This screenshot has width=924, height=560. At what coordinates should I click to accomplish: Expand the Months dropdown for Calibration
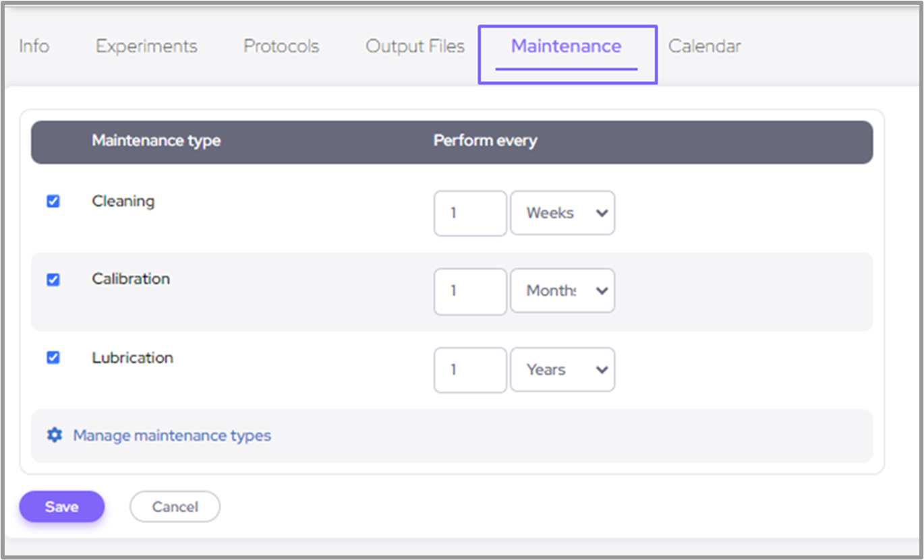coord(562,291)
